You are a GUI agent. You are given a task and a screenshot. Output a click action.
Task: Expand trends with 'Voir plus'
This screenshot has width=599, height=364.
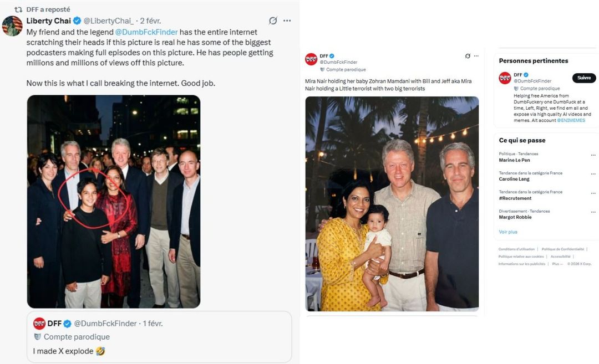(507, 232)
